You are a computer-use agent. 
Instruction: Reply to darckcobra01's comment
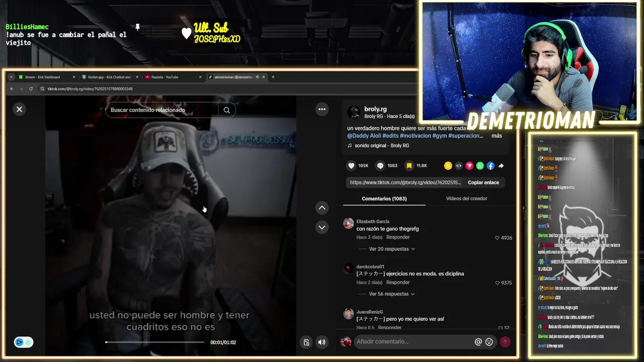(398, 283)
